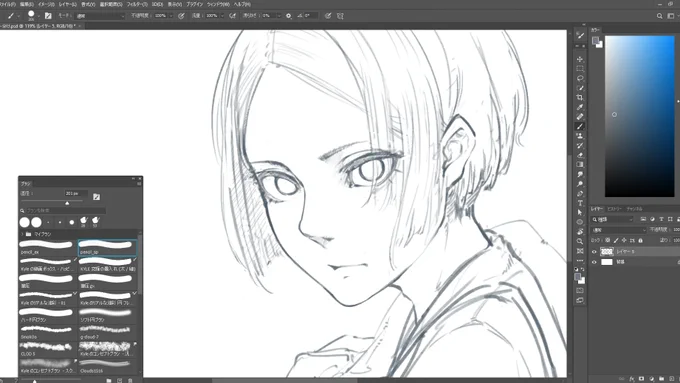Open the search icon at top right
680x383 pixels.
click(659, 16)
